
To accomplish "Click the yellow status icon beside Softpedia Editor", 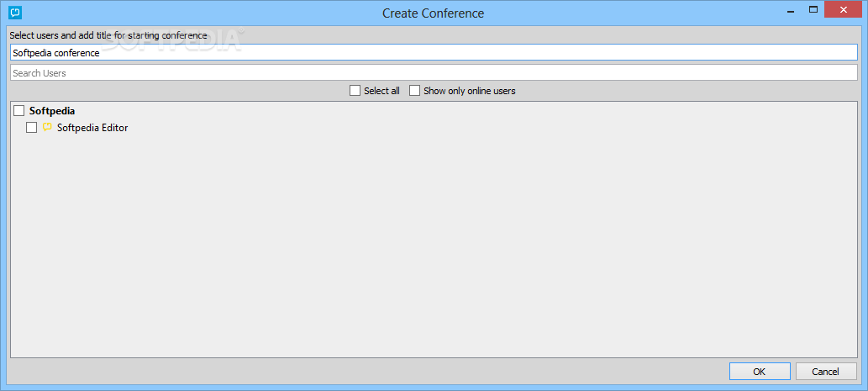I will (48, 127).
